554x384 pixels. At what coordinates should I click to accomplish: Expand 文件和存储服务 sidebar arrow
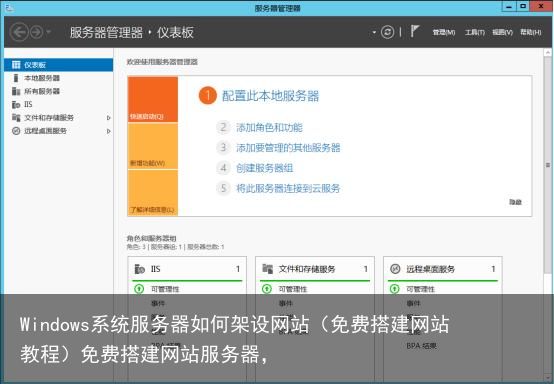coord(108,118)
